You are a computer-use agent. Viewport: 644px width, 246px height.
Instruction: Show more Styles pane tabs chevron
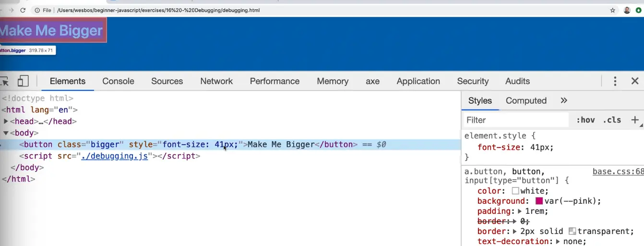(564, 100)
